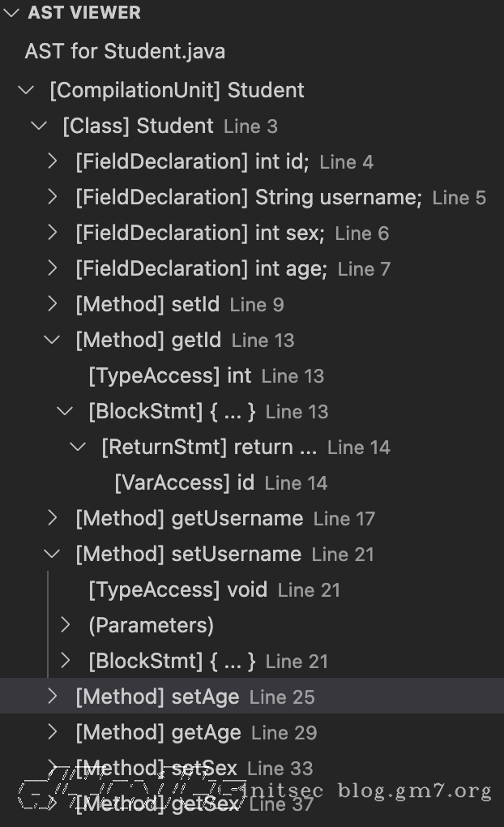Select the VarAccess id item
Viewport: 504px width, 827px height.
tap(185, 483)
